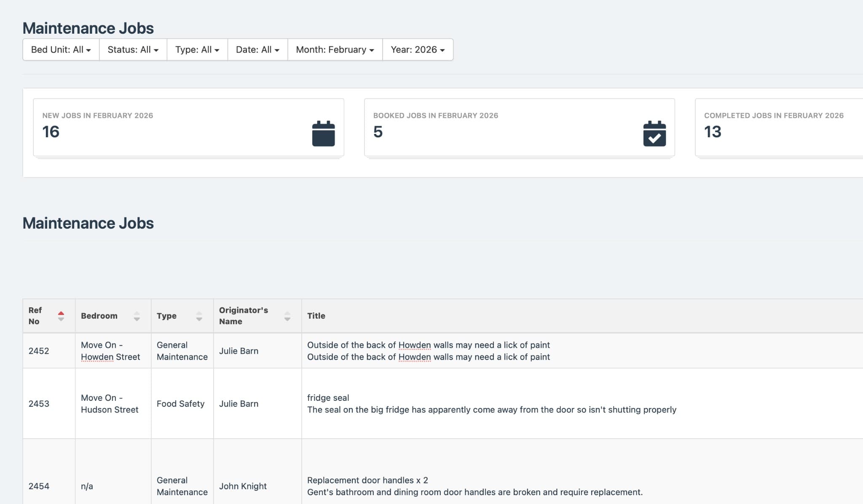Sort the Bedroom column descending
The image size is (863, 504).
(137, 319)
